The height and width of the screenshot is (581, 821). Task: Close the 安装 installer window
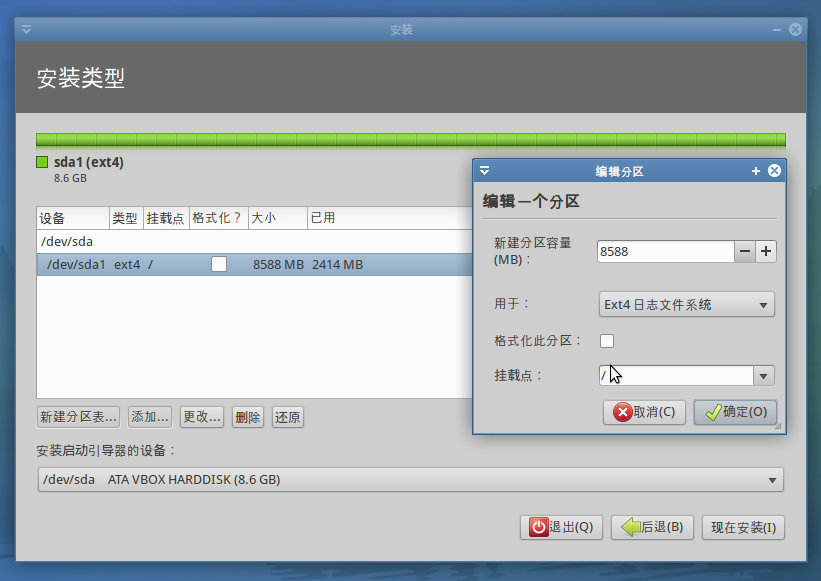(x=795, y=29)
